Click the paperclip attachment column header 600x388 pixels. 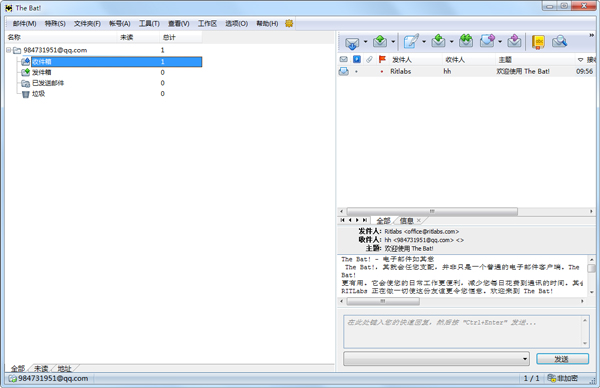click(x=369, y=59)
